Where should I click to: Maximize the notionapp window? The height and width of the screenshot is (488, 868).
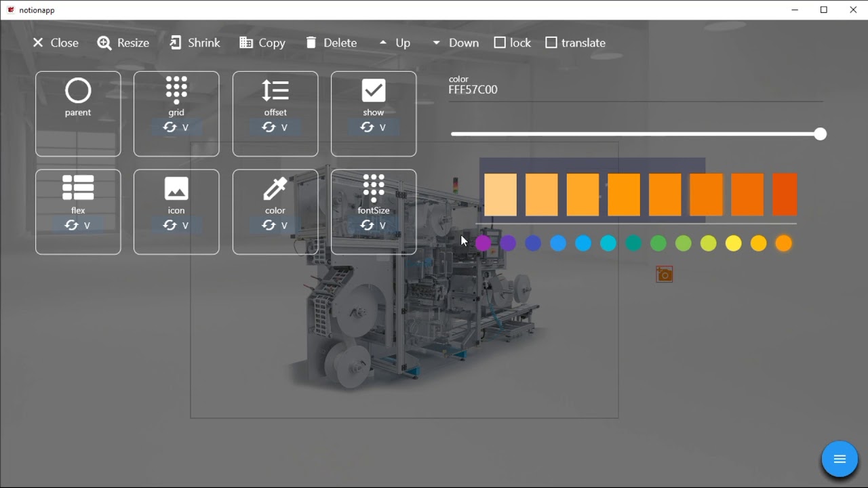[x=824, y=9]
